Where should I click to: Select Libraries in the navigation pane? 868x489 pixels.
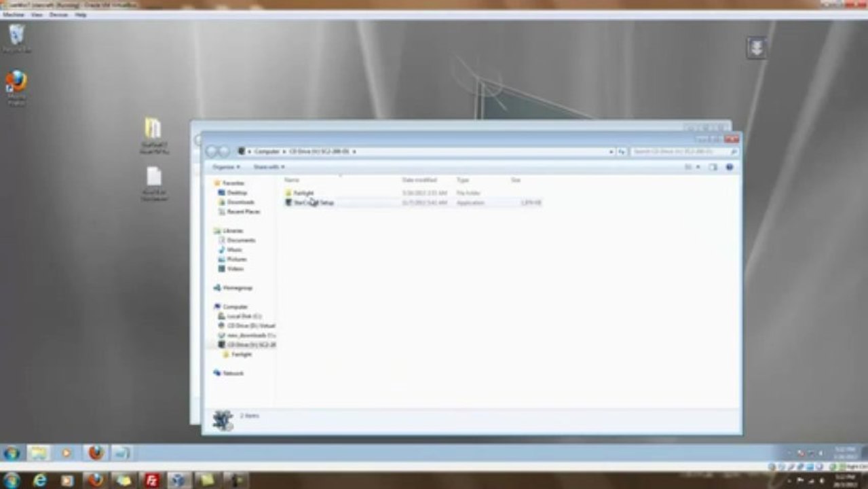[x=228, y=231]
